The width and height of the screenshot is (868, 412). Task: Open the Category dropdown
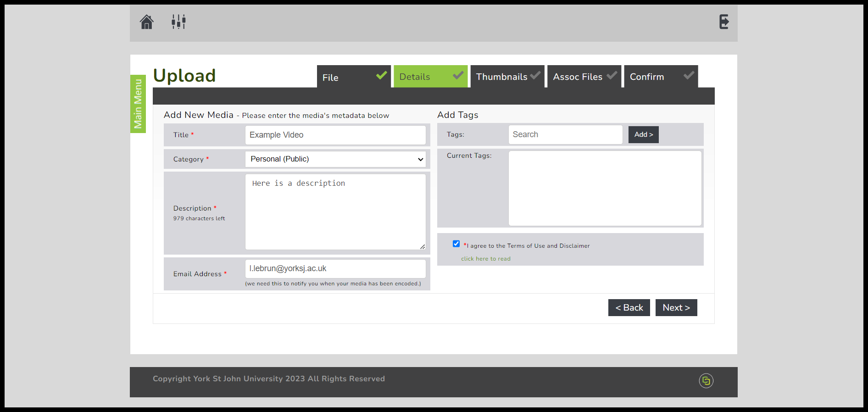point(335,159)
